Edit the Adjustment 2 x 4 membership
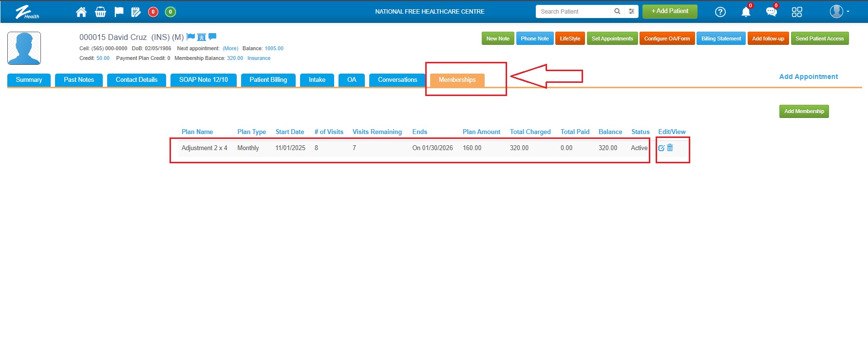Screen dimensions: 868x348 click(x=661, y=148)
